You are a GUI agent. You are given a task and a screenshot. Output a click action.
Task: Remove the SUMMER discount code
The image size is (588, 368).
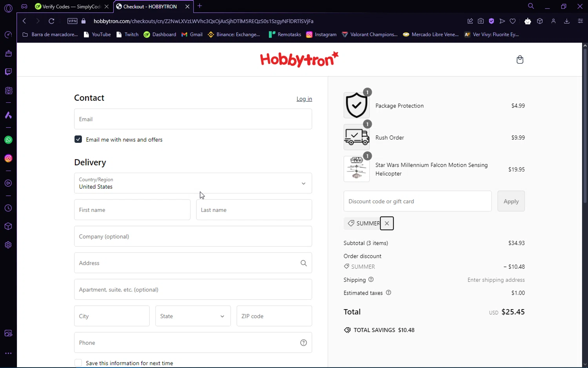click(387, 223)
